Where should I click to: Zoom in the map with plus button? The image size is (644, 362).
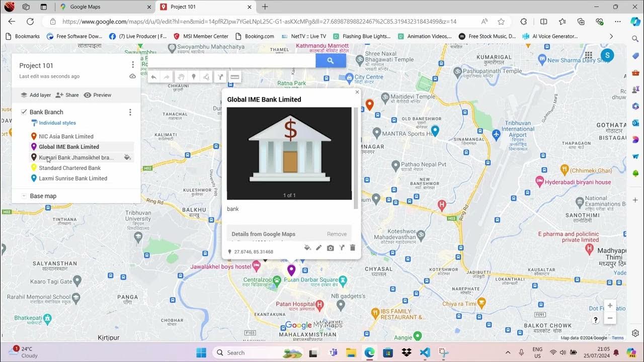pos(610,306)
